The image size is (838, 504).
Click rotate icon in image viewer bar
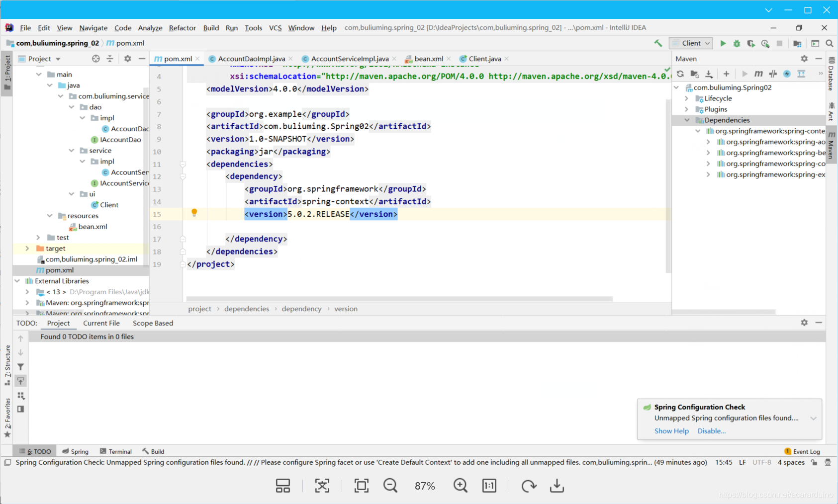[529, 486]
